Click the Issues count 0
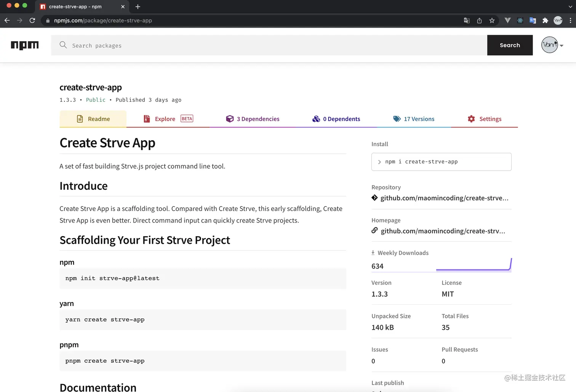This screenshot has width=576, height=392. (x=373, y=361)
